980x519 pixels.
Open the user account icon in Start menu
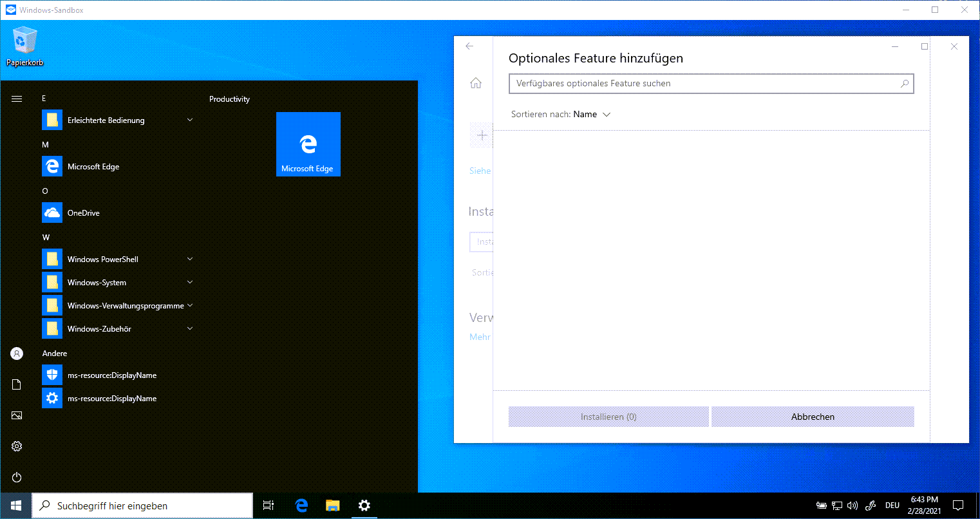[17, 354]
